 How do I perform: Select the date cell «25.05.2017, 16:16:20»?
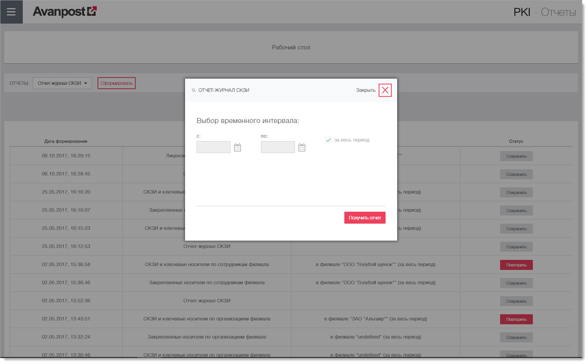pyautogui.click(x=66, y=192)
